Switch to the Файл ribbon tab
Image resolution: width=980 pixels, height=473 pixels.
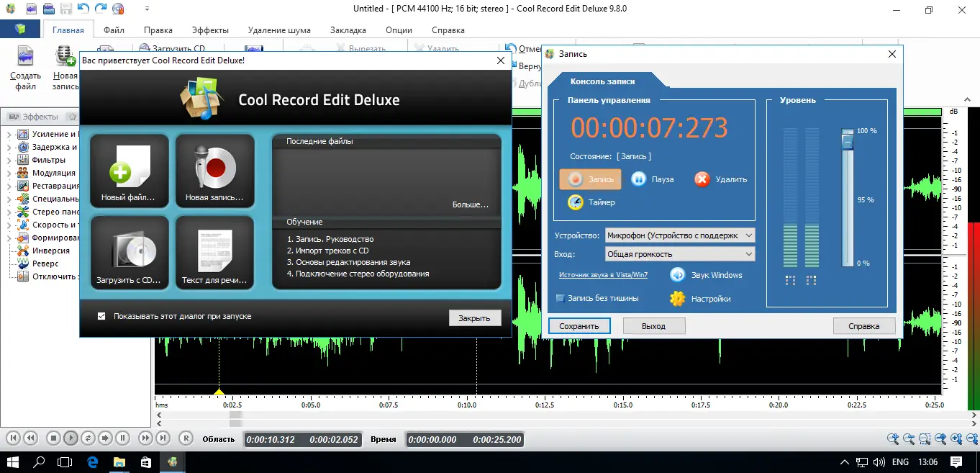click(x=114, y=30)
